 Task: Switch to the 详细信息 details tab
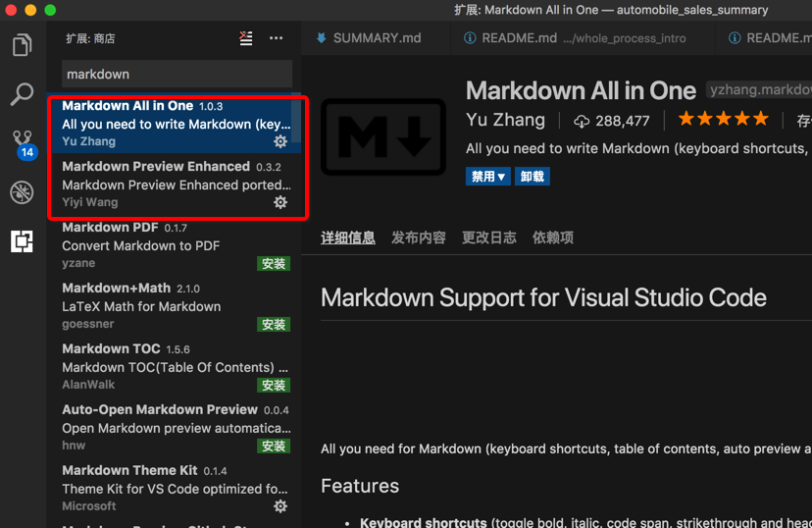click(x=348, y=238)
